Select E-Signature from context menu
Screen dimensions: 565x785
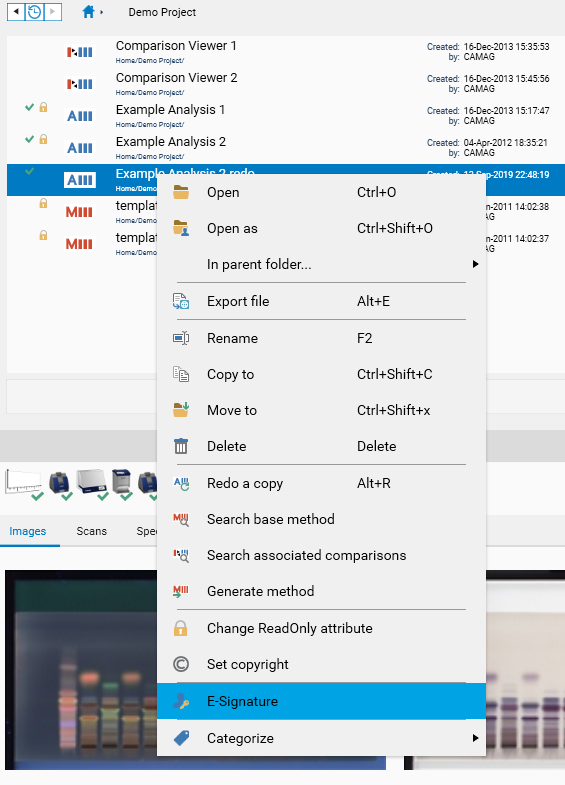point(321,701)
